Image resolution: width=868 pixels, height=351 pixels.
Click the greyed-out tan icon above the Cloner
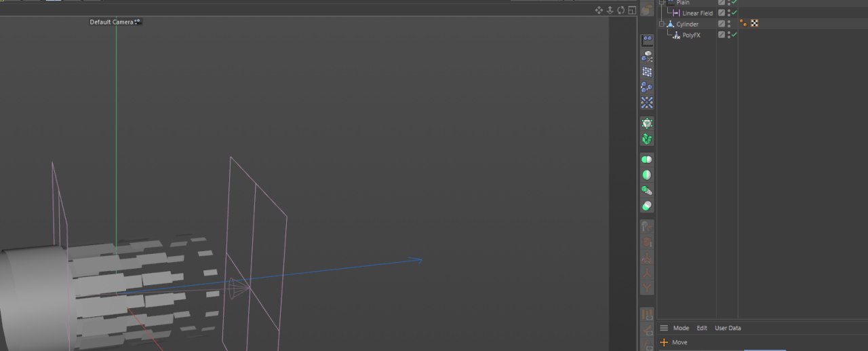pos(647,10)
